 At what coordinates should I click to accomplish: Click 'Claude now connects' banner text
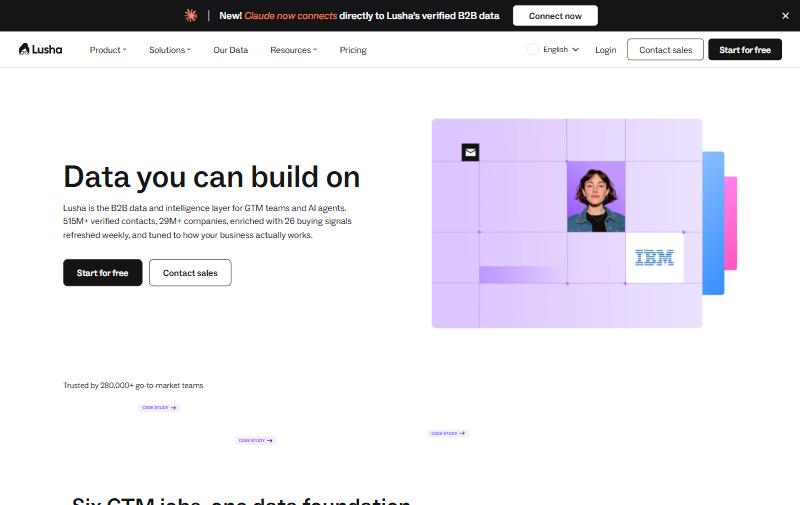coord(291,16)
